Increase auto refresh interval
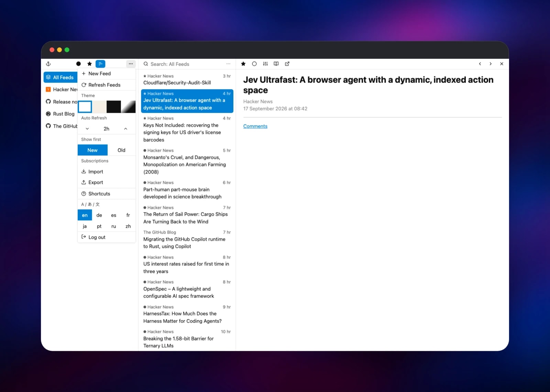This screenshot has height=392, width=550. pyautogui.click(x=126, y=129)
